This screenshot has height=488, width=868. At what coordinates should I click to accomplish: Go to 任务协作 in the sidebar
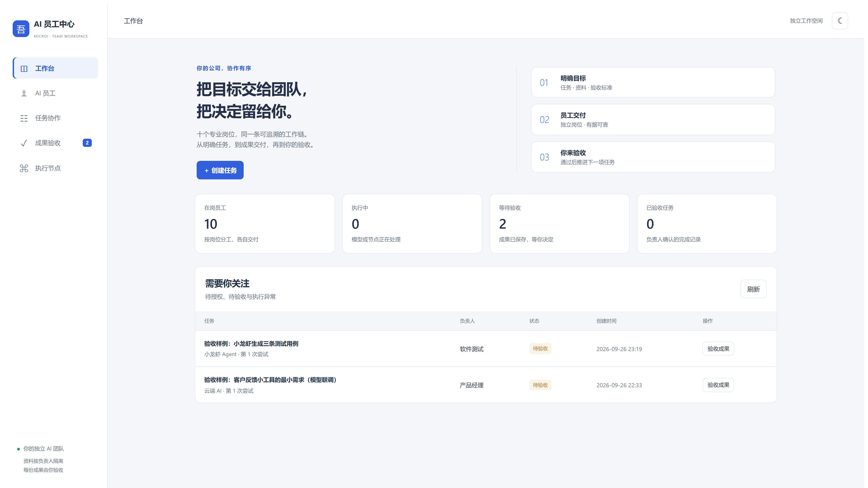[56, 118]
